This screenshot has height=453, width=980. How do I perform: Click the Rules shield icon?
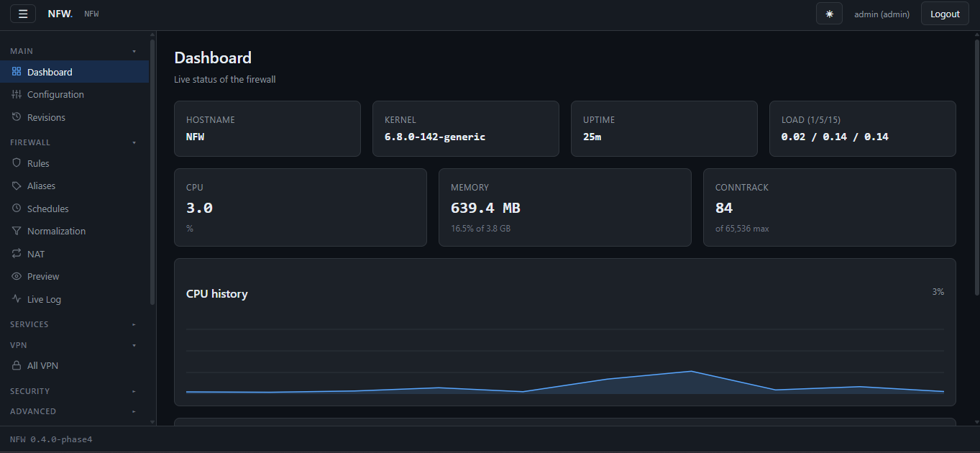[x=17, y=163]
